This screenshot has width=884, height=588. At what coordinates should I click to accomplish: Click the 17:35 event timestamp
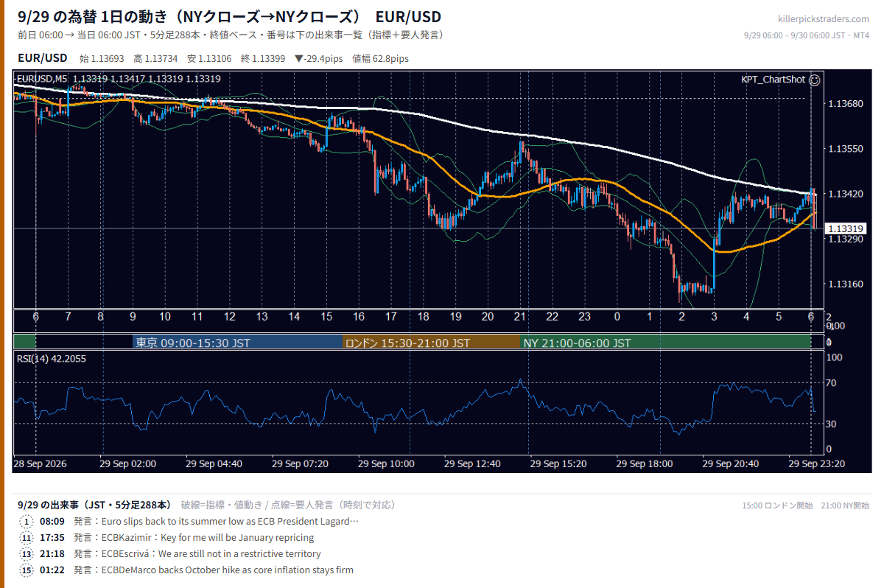[x=52, y=538]
